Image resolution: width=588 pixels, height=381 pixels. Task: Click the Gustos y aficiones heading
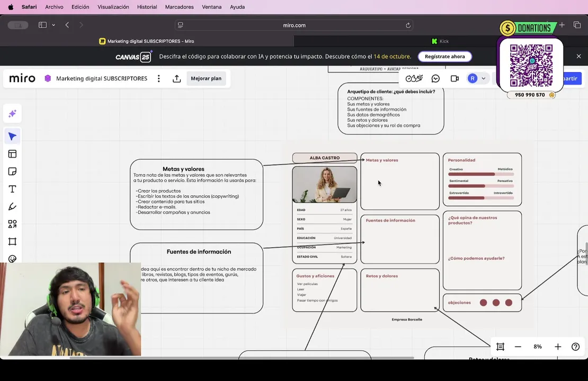(315, 276)
